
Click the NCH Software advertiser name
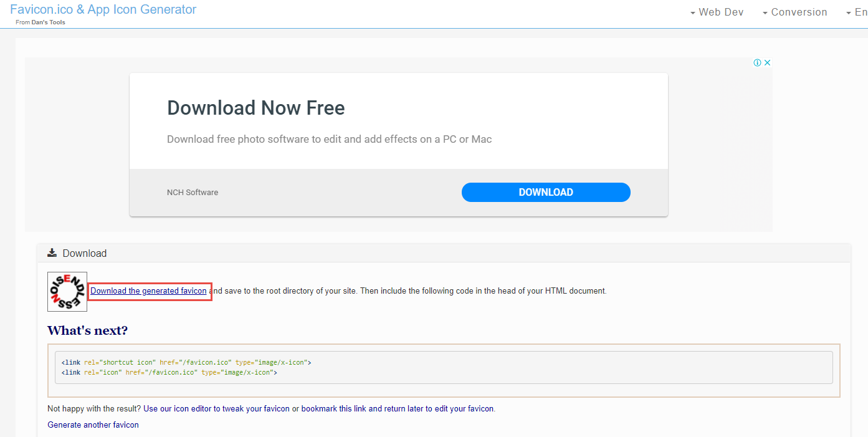pos(193,193)
